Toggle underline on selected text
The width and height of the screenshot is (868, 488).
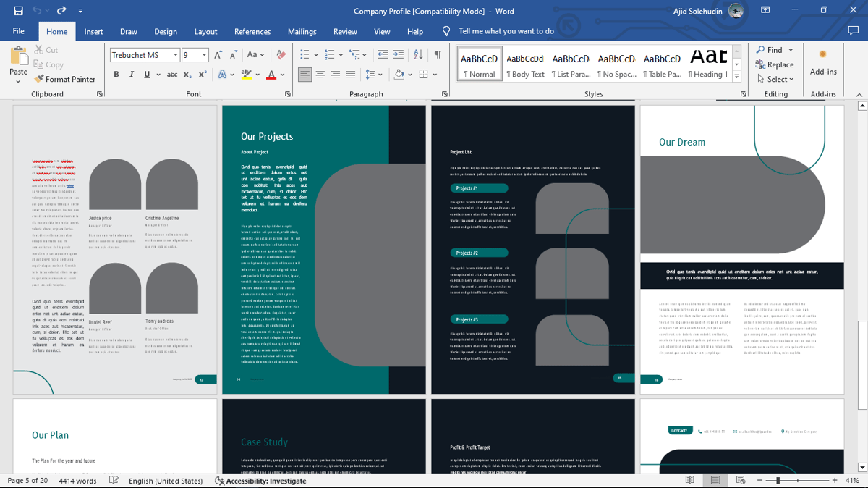pyautogui.click(x=148, y=75)
